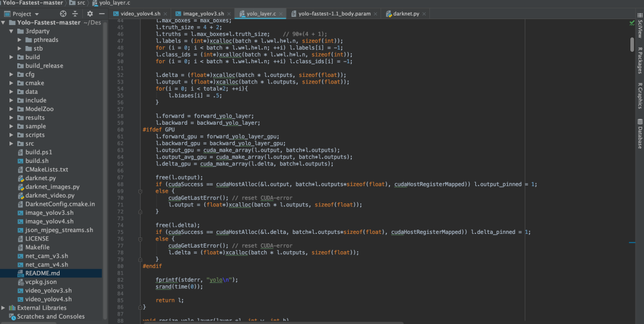Switch to video_yolov4.sh tab
This screenshot has height=324, width=644.
coord(140,14)
